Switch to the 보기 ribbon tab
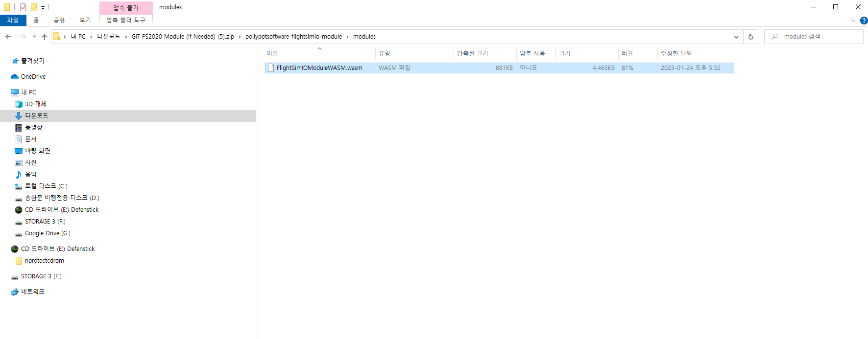The height and width of the screenshot is (339, 868). (x=85, y=20)
